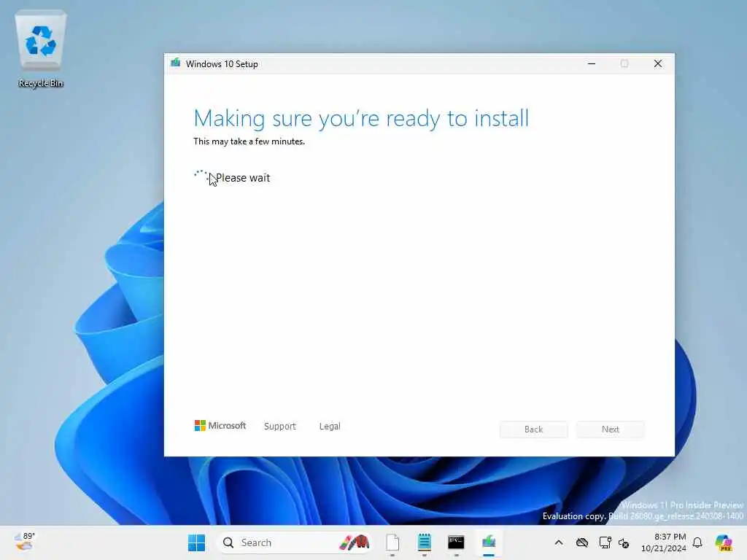Screen dimensions: 747x560
Task: Open the weather widget showing 89°
Action: coord(25,542)
